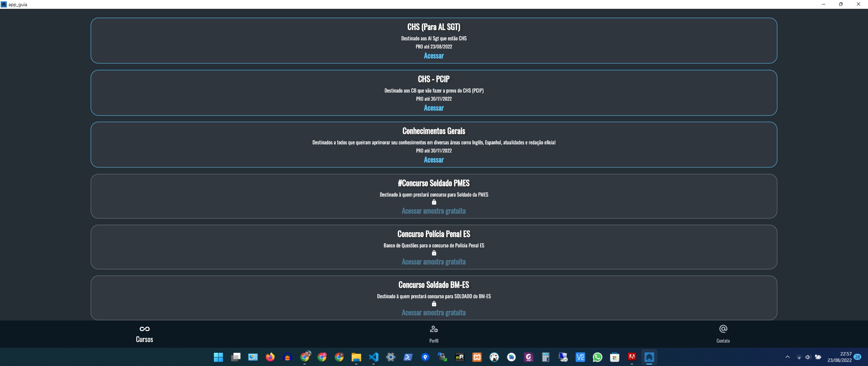Switch to the Perfil tab
This screenshot has width=868, height=366.
point(434,340)
